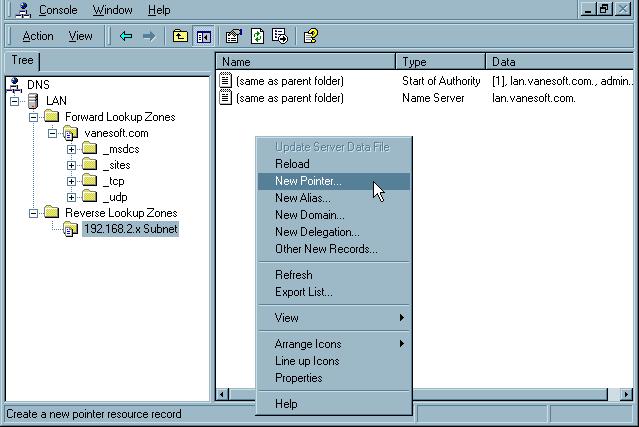This screenshot has height=427, width=639.
Task: Click the Help toolbar icon
Action: tap(311, 36)
